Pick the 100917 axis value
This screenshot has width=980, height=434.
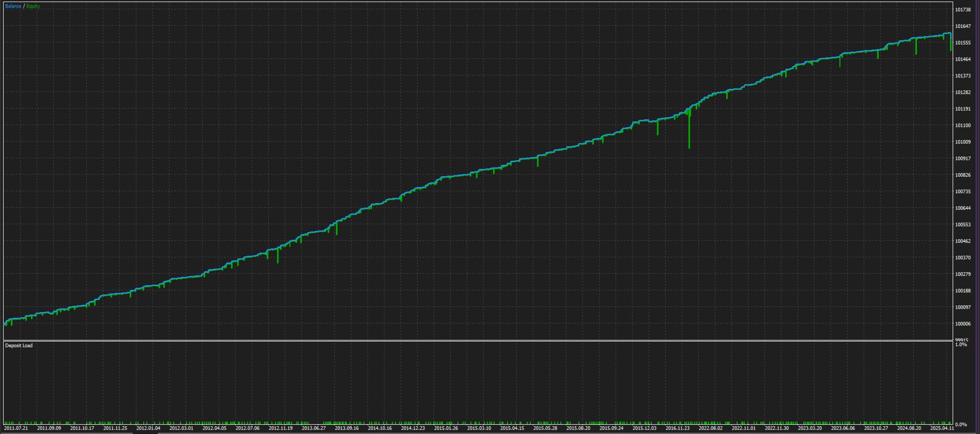click(x=963, y=159)
